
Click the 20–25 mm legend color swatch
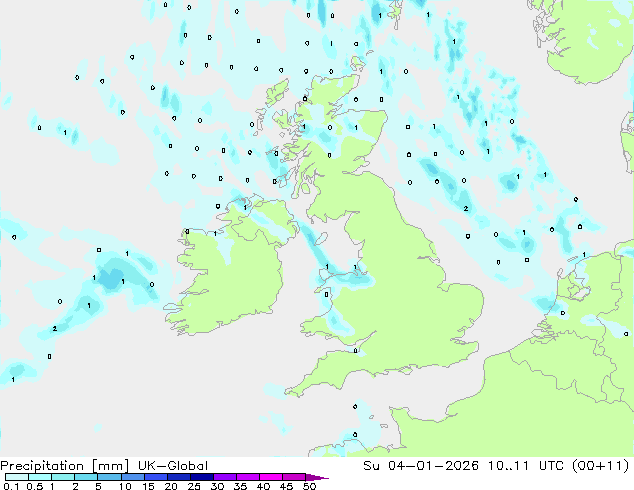point(178,477)
